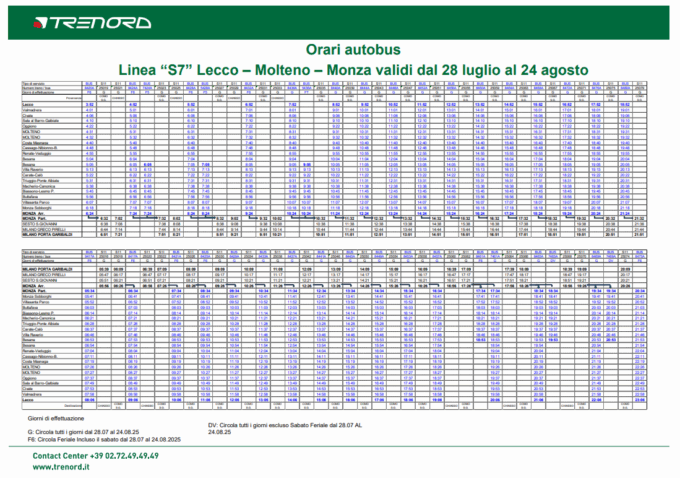680x478 pixels.
Task: Click 'SESTO S.GIOVANNI' row in lower timetable
Action: tap(39, 280)
